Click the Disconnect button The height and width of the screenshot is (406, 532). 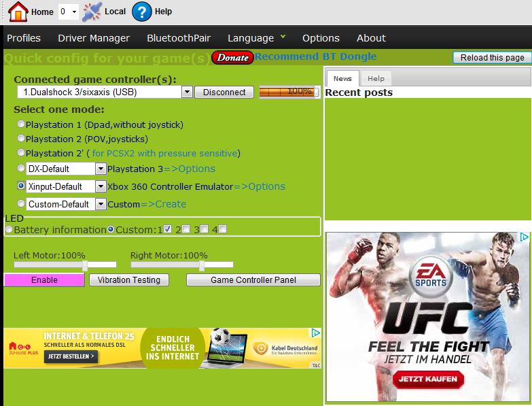tap(224, 92)
